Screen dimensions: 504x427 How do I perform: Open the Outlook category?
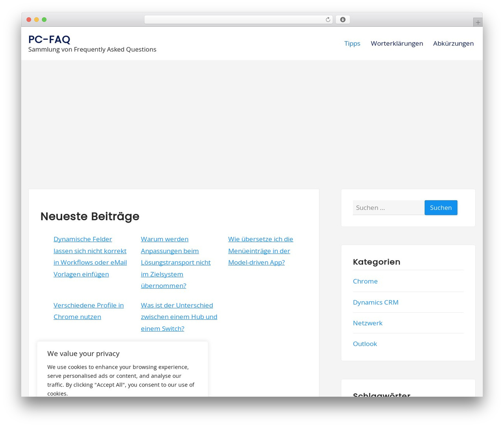point(365,344)
